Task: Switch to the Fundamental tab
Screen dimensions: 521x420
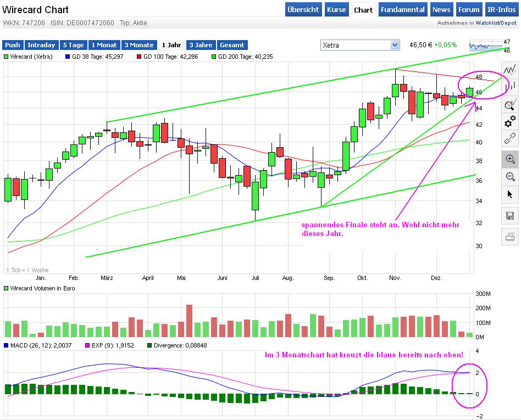Action: pyautogui.click(x=403, y=9)
